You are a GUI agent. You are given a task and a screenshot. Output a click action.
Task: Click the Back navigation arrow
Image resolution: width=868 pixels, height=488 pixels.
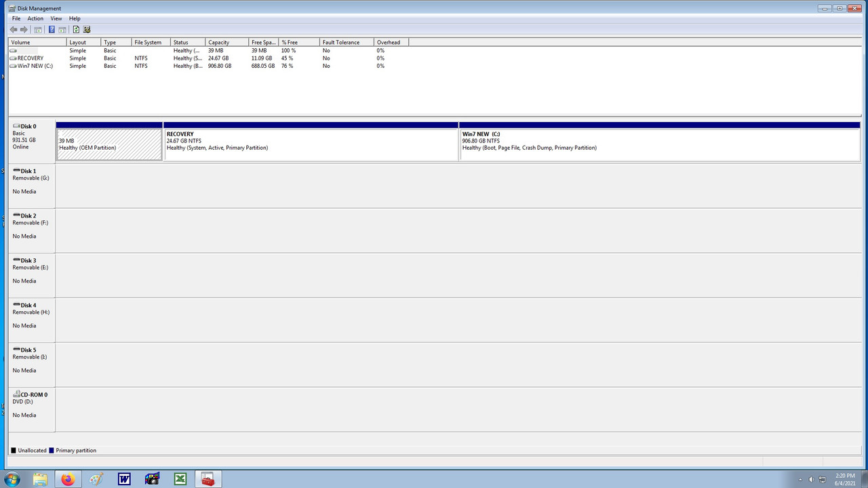coord(12,30)
